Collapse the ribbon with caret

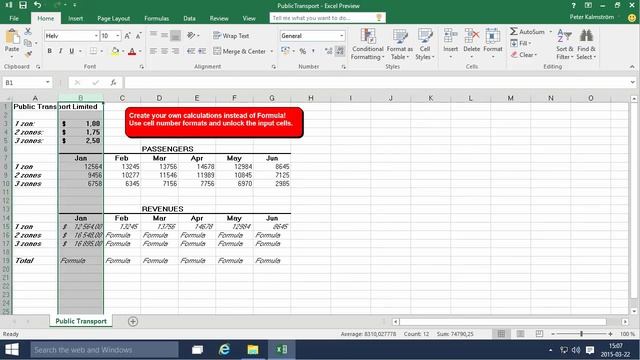click(x=632, y=67)
